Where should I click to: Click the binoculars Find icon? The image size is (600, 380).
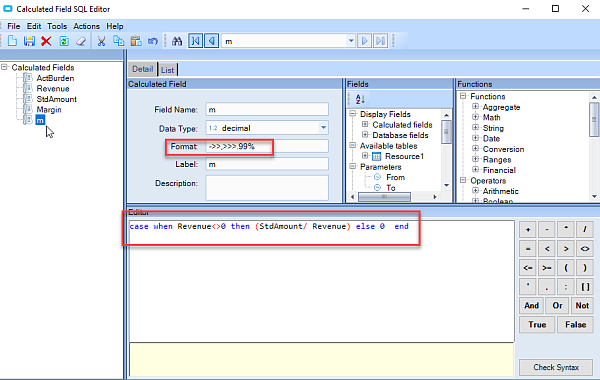click(177, 41)
